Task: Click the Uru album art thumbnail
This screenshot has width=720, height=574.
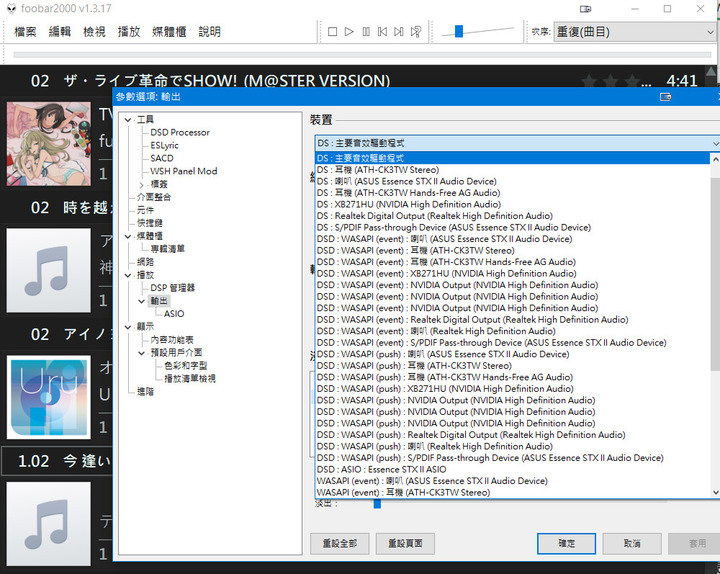Action: 49,397
